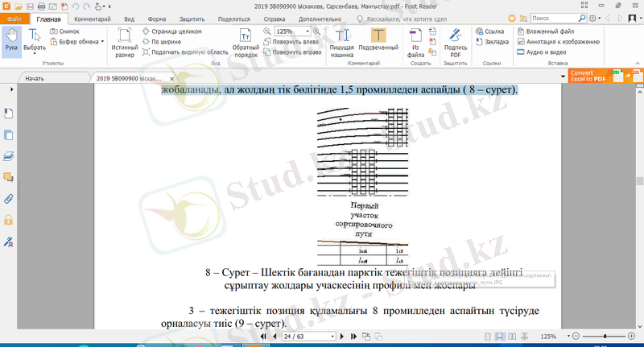Select the Рука hand tool

point(11,41)
